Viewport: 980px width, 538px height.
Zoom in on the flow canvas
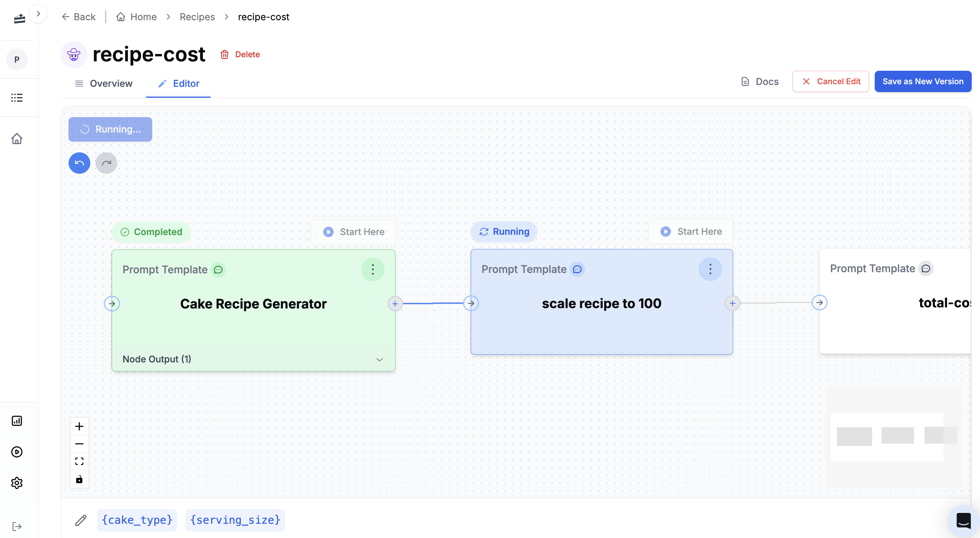79,426
